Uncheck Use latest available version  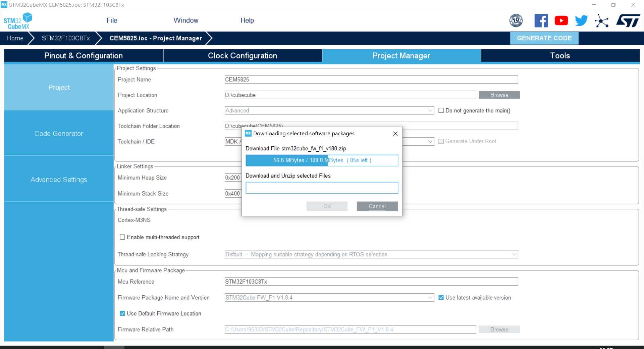441,298
